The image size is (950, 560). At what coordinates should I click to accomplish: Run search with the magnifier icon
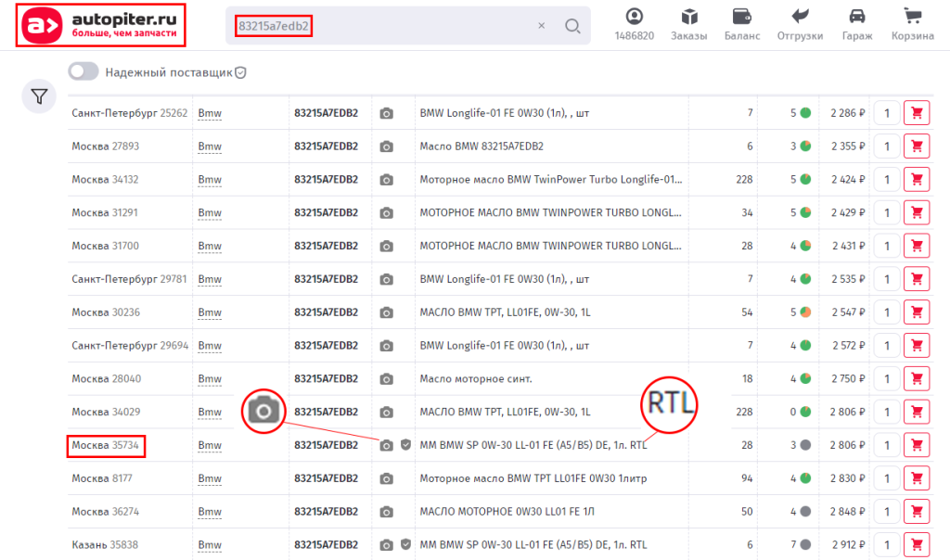click(x=572, y=25)
